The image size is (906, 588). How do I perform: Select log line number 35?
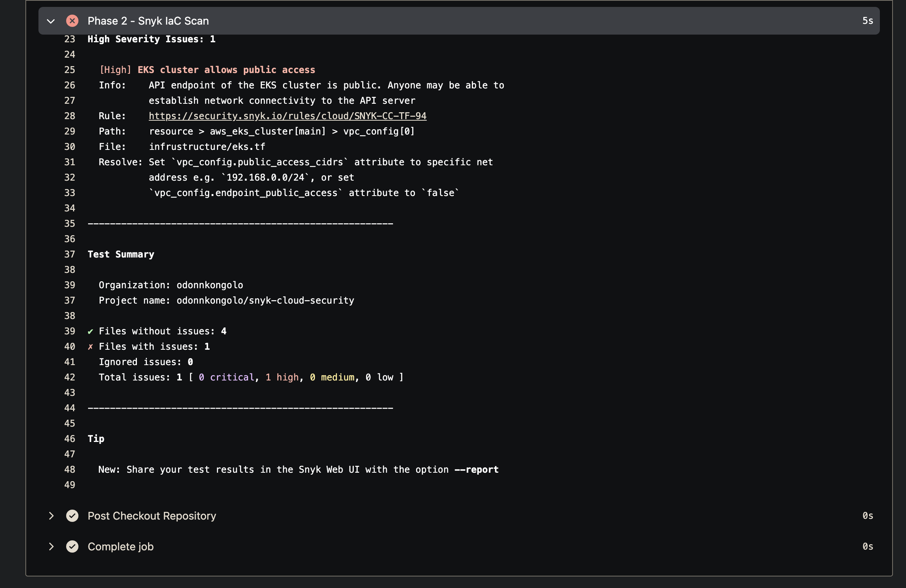[70, 224]
